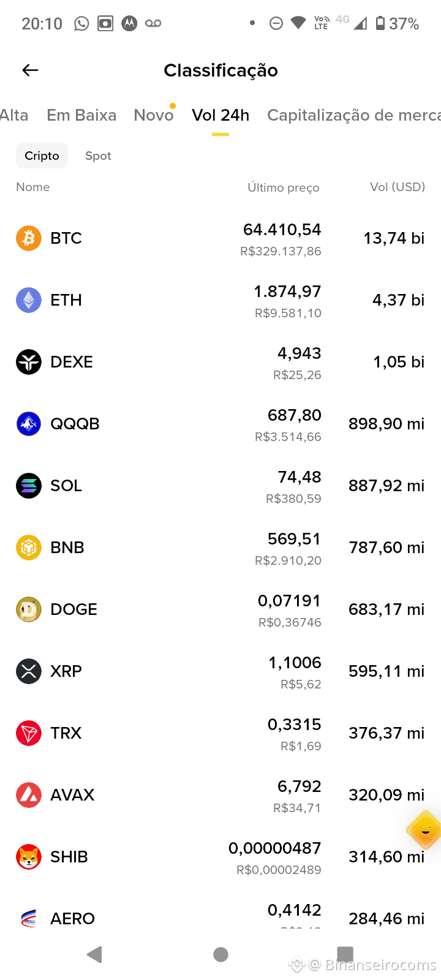Tap the back arrow icon
Screen dimensions: 441x980
click(30, 70)
